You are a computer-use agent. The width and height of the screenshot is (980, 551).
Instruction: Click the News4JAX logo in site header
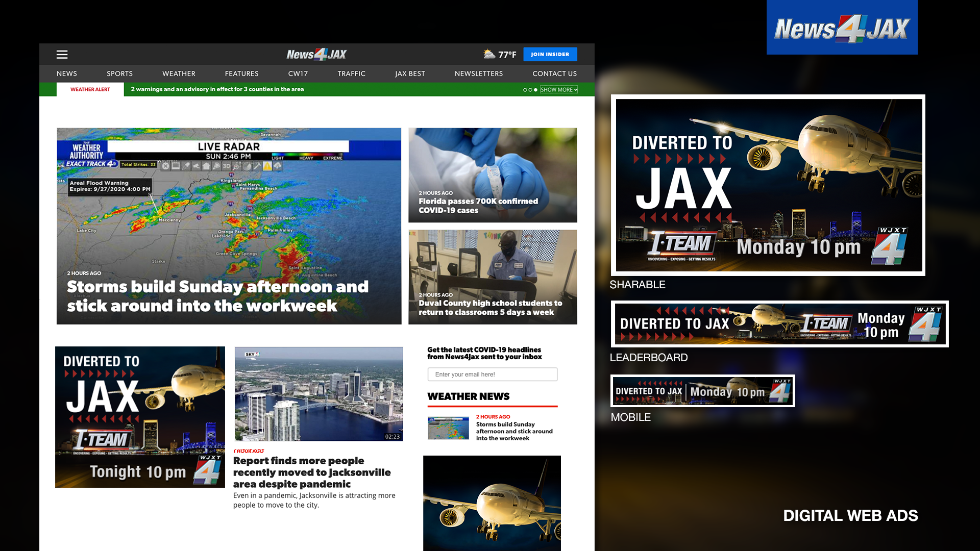tap(316, 55)
